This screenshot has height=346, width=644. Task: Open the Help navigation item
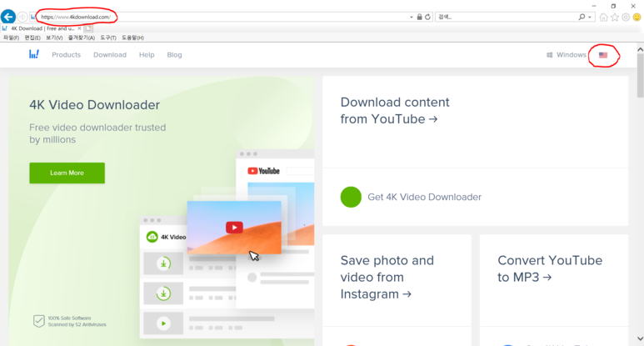pyautogui.click(x=147, y=55)
